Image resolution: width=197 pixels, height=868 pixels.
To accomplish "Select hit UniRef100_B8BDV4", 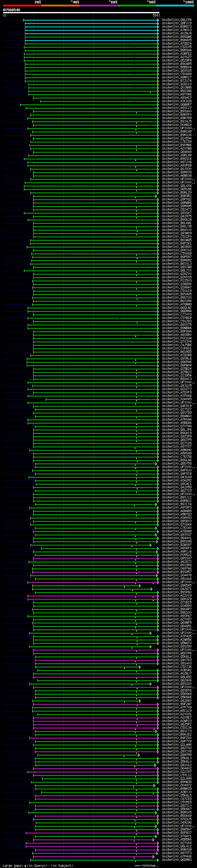I will [176, 67].
